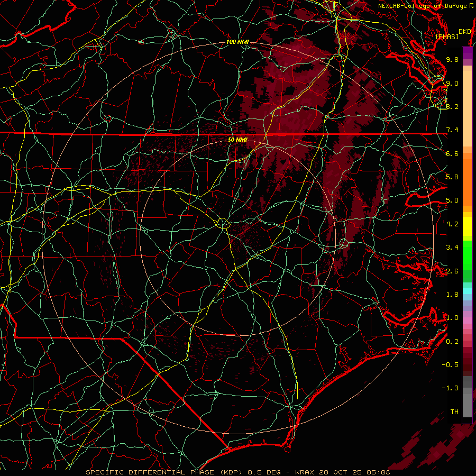The width and height of the screenshot is (476, 476).
Task: Select the yellow segment of the color bar
Action: [x=467, y=226]
